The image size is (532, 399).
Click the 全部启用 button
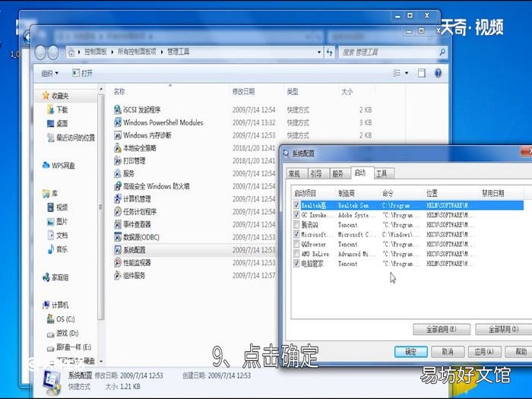pyautogui.click(x=442, y=329)
